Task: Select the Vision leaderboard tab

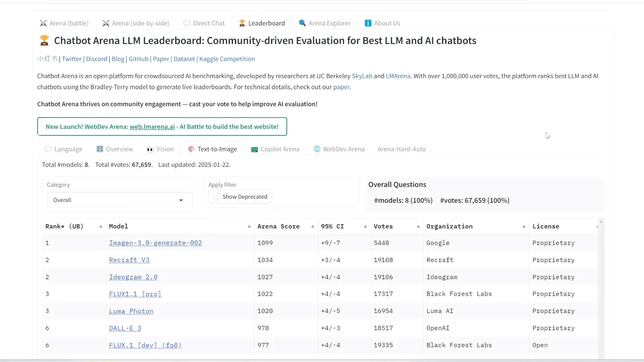Action: [160, 149]
